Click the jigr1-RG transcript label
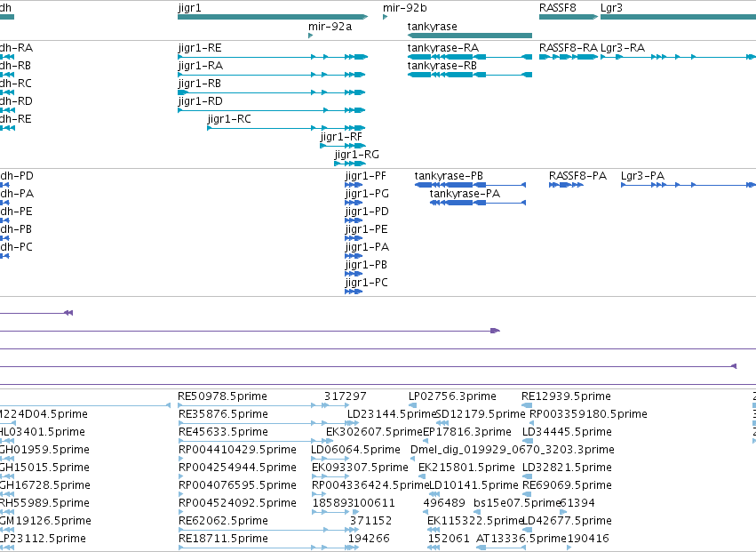Screen dimensions: 756x552 356,155
